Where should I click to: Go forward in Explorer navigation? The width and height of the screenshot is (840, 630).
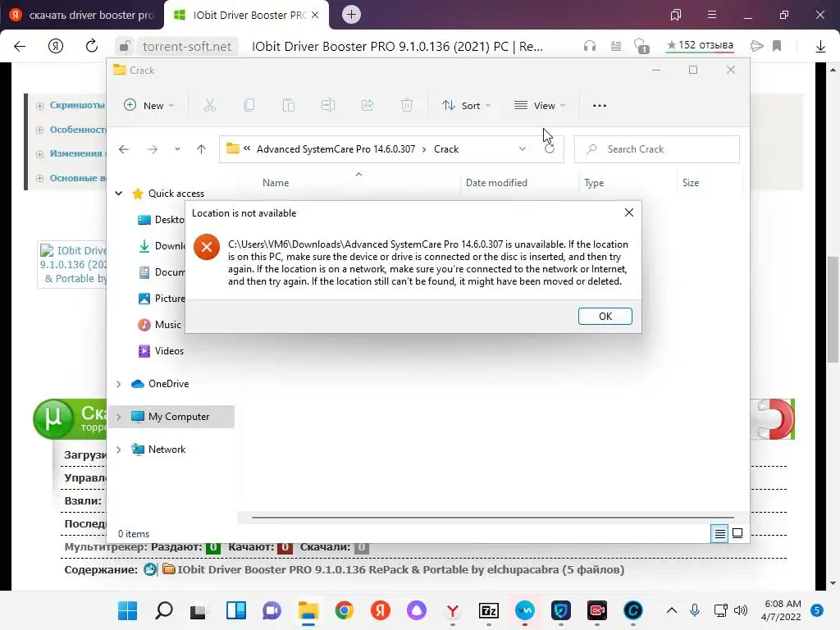(152, 149)
